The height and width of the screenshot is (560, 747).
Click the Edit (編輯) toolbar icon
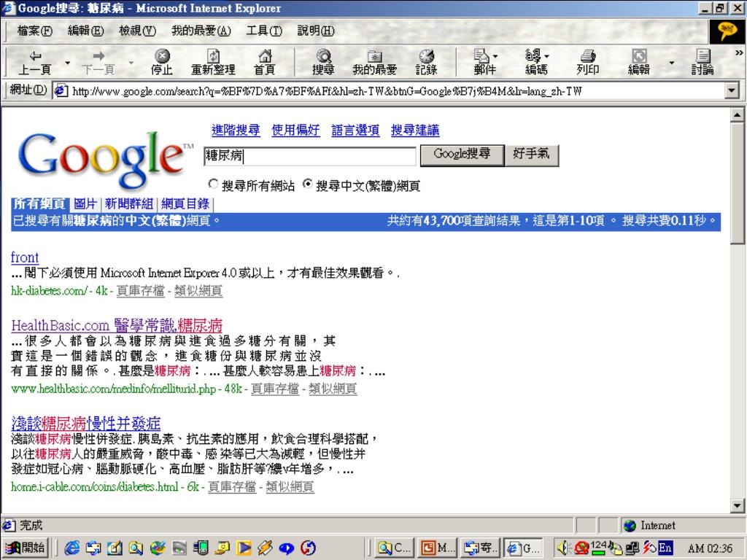coord(639,63)
